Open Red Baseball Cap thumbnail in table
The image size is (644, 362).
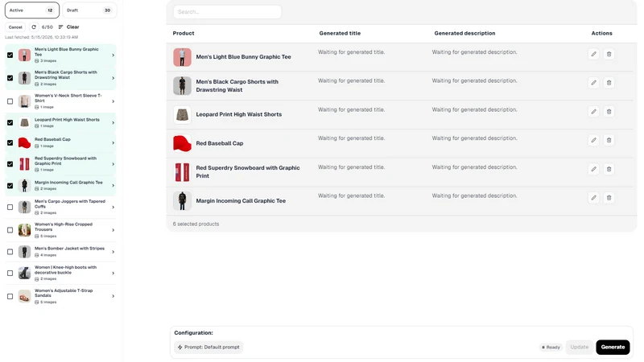pyautogui.click(x=182, y=143)
